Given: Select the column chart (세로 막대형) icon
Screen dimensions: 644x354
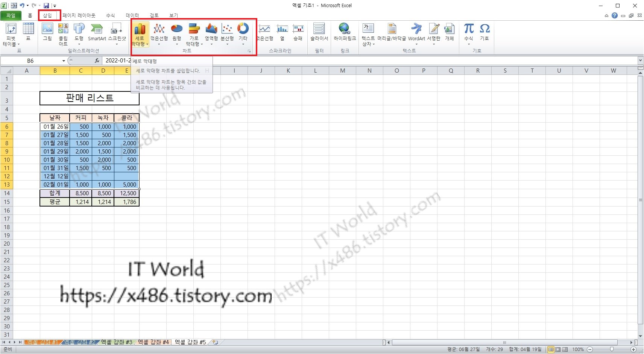Looking at the screenshot, I should click(x=140, y=34).
